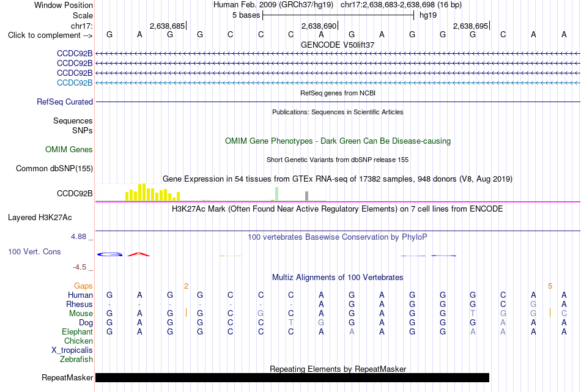Click the 'T' base in the Mouse row
This screenshot has height=392, width=581.
point(473,314)
